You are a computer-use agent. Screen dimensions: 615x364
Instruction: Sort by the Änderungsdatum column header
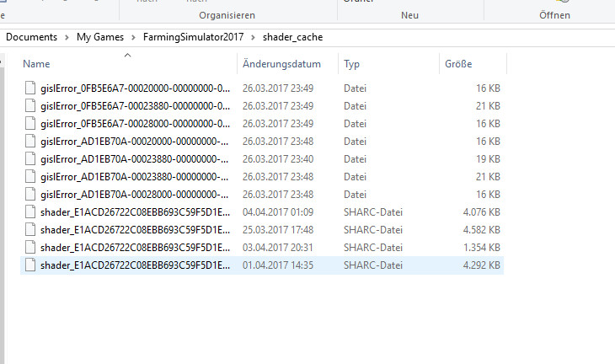[x=281, y=64]
